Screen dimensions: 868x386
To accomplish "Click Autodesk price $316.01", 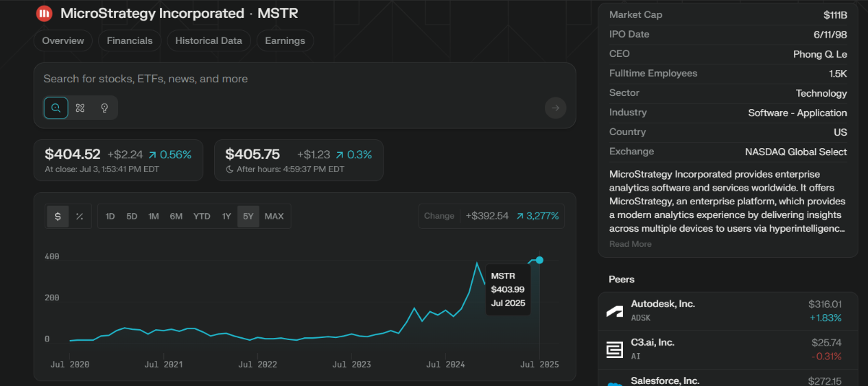I will [825, 304].
